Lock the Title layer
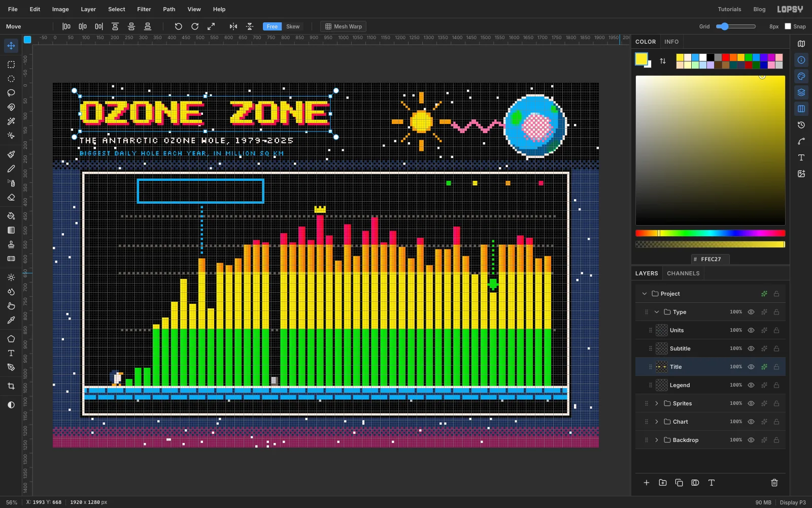Image resolution: width=812 pixels, height=508 pixels. [776, 367]
